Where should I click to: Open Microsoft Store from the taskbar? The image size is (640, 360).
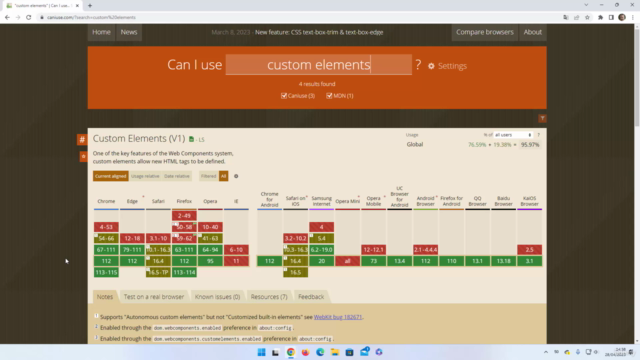[x=349, y=352]
